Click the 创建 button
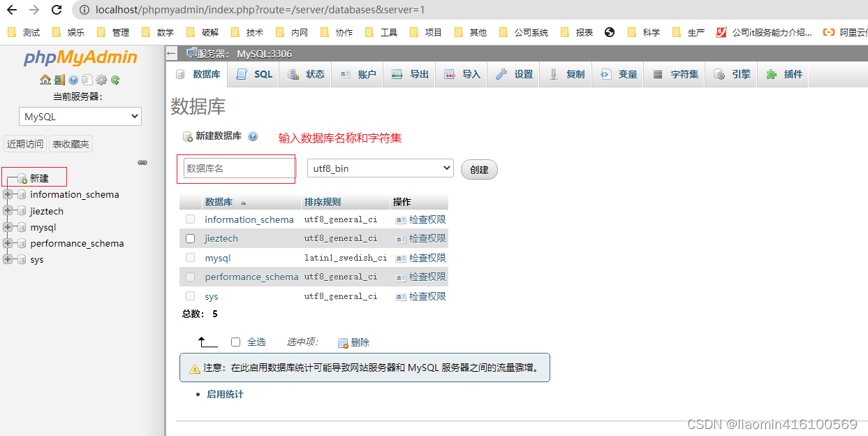This screenshot has height=436, width=868. [x=479, y=170]
